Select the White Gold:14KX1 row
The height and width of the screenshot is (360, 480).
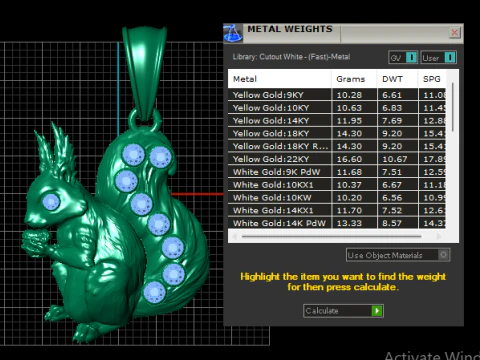pyautogui.click(x=337, y=210)
